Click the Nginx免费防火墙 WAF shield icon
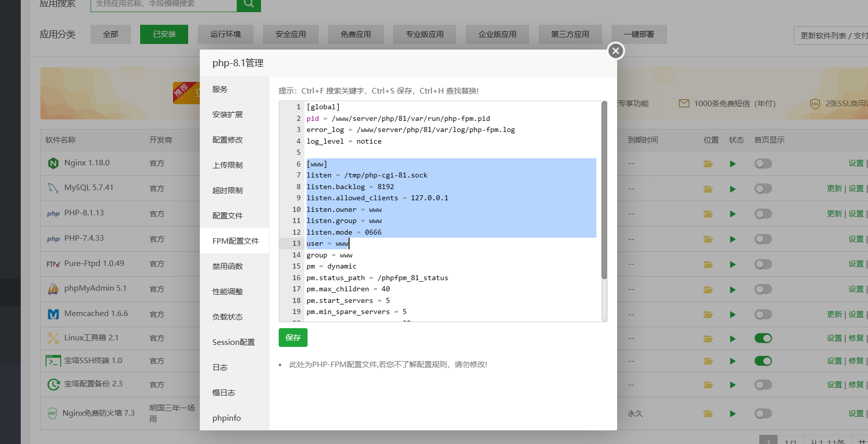This screenshot has width=868, height=444. click(52, 413)
